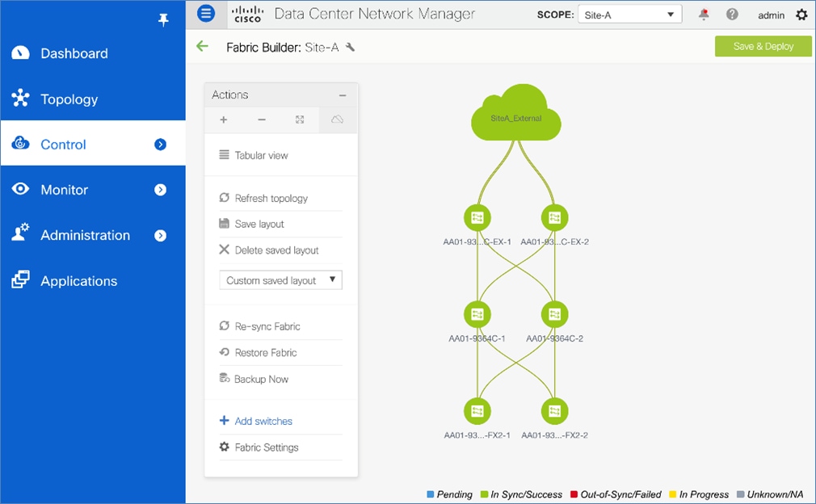This screenshot has width=816, height=504.
Task: Select switch node AA01-9364C-1
Action: (477, 315)
